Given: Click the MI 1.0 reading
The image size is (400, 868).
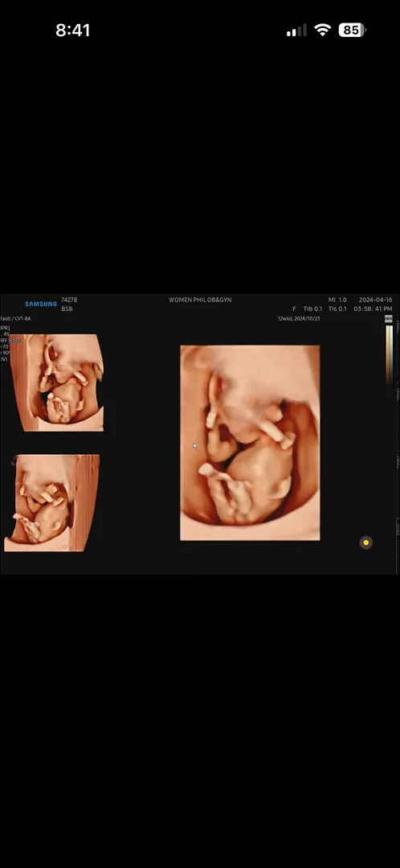Looking at the screenshot, I should coord(337,300).
